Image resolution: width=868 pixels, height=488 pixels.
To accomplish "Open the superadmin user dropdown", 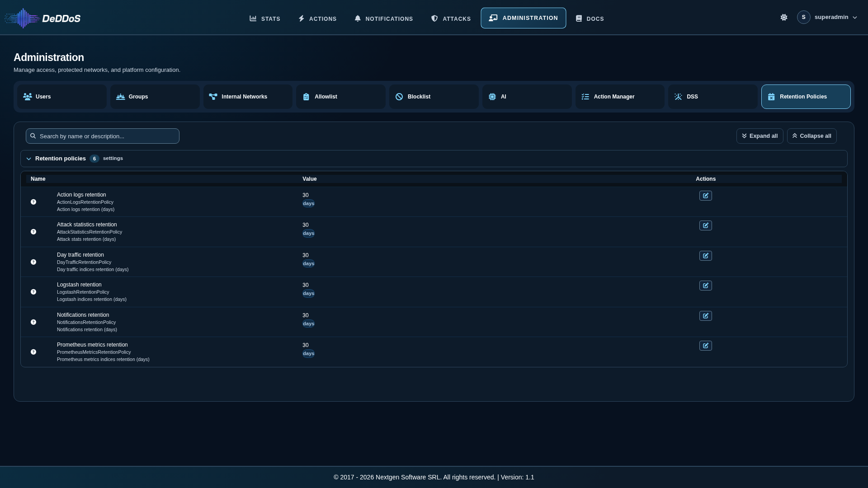I will coord(827,17).
